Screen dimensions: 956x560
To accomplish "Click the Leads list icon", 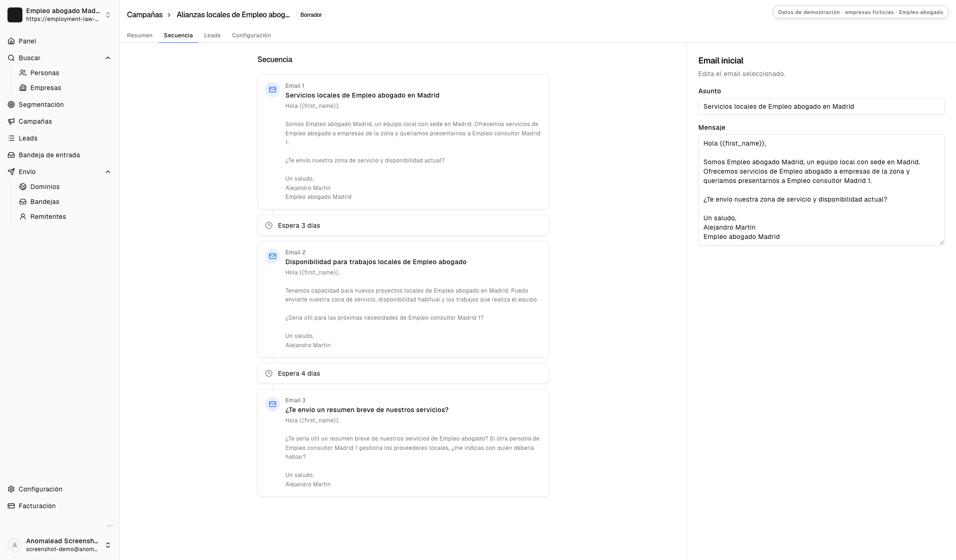I will tap(11, 138).
